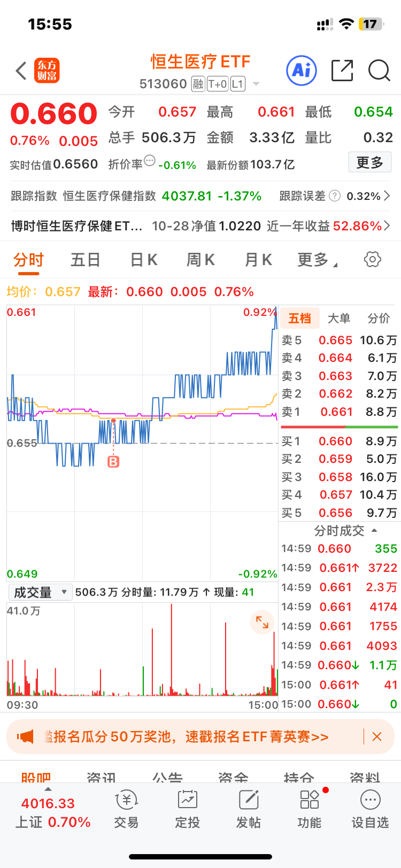This screenshot has height=868, width=401.
Task: Open the 资料 tab
Action: click(x=365, y=777)
